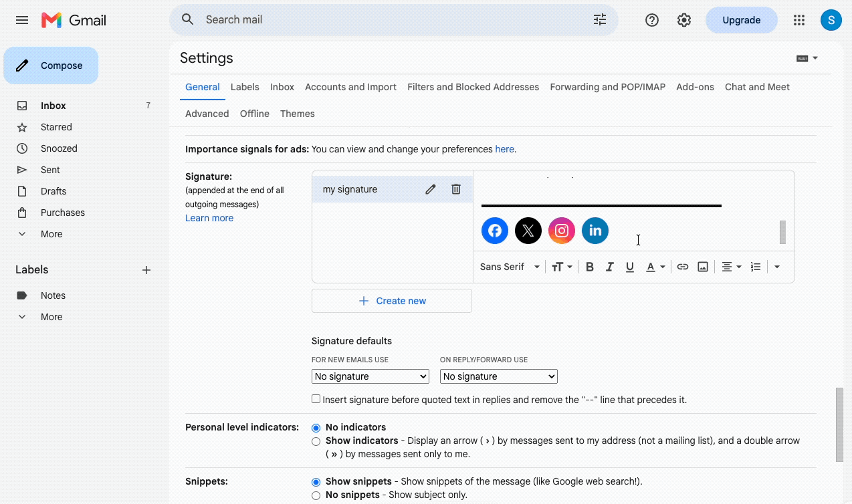Viewport: 852px width, 504px height.
Task: Open input tools keyboard dropdown
Action: [807, 58]
